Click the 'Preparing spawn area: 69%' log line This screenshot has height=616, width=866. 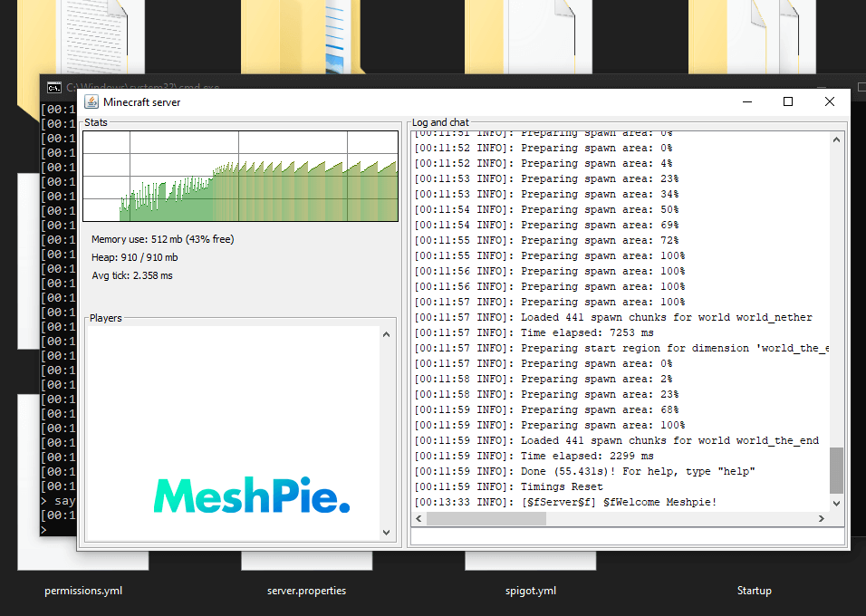pos(546,226)
